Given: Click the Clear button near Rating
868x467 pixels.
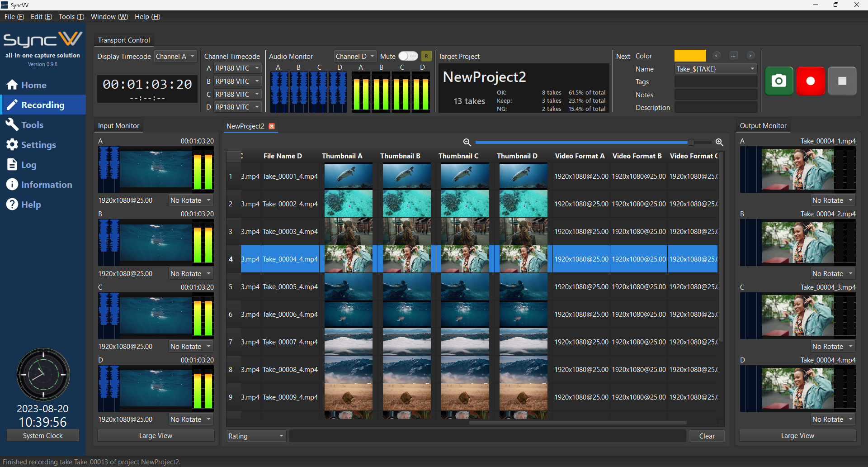Looking at the screenshot, I should point(707,436).
